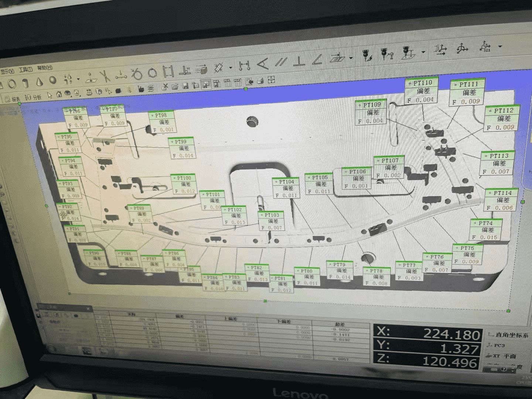Click the delete report icon
This screenshot has height=399, width=532.
tap(165, 87)
